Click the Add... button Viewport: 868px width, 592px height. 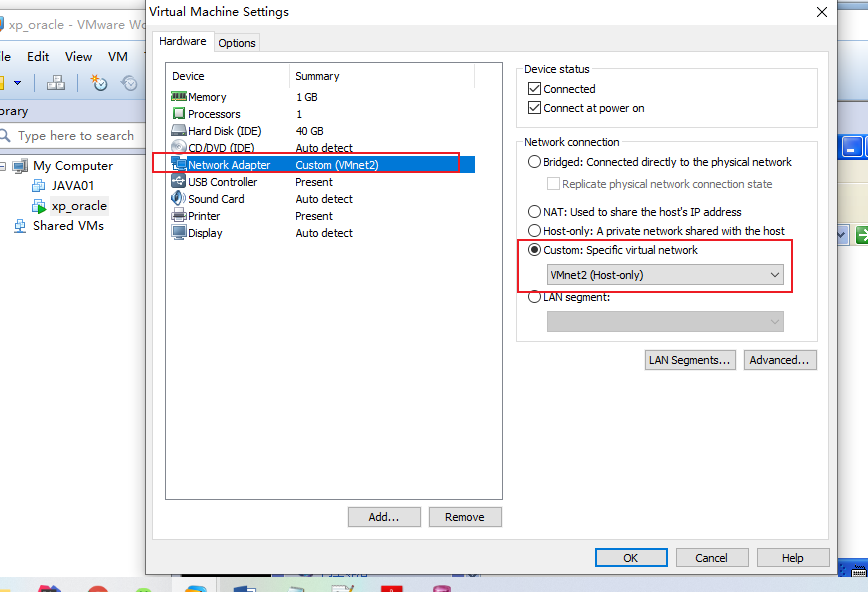(384, 517)
